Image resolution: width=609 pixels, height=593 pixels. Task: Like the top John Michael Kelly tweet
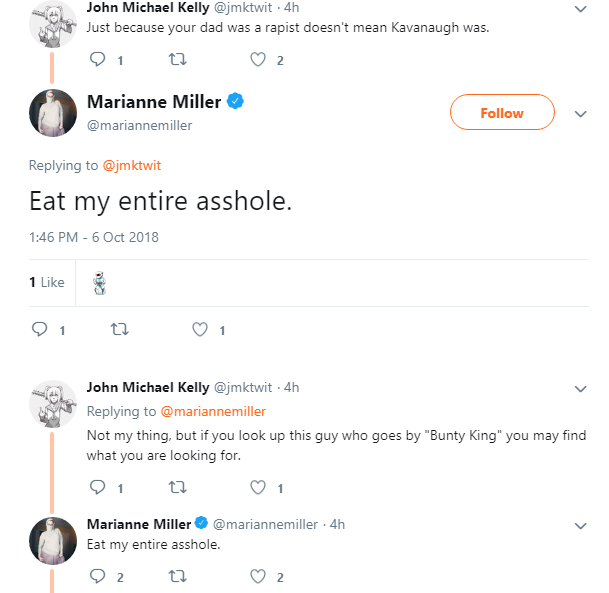coord(258,59)
